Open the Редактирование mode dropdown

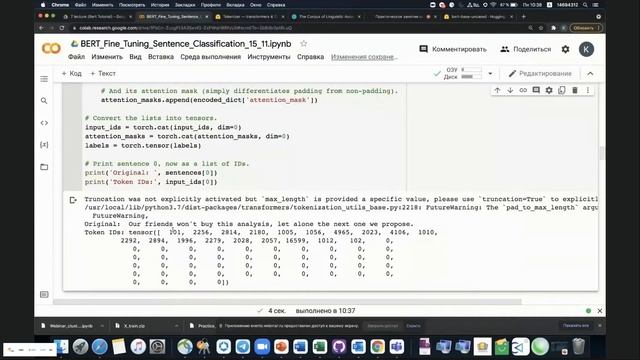(x=540, y=73)
